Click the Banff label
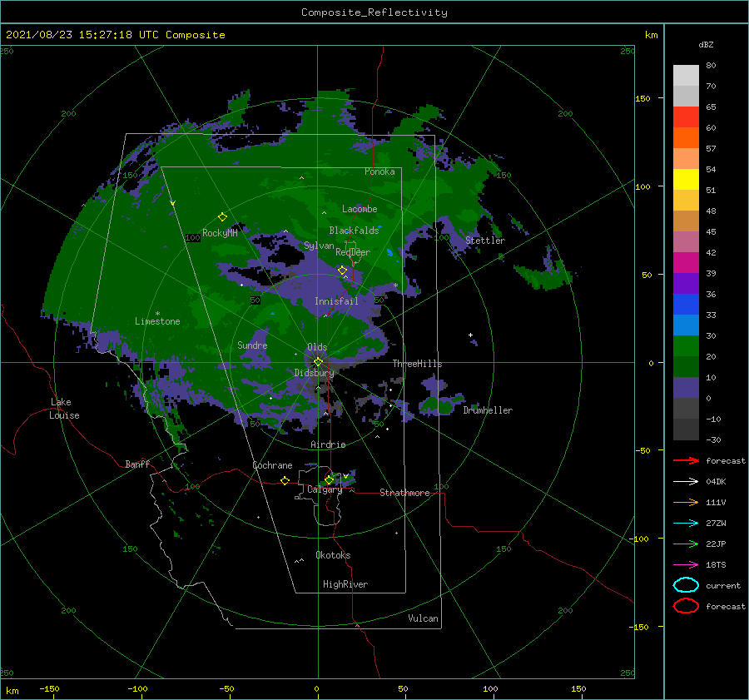Image resolution: width=749 pixels, height=700 pixels. 137,464
